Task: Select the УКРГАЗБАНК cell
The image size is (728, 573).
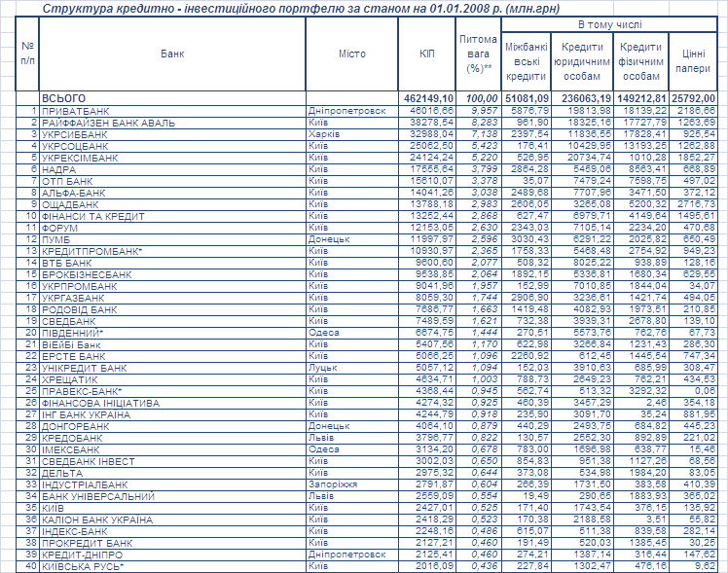Action: (172, 298)
